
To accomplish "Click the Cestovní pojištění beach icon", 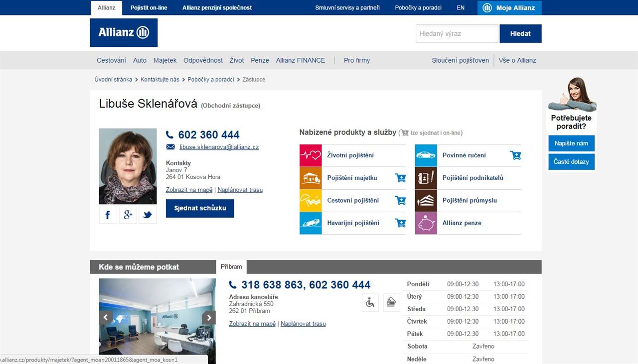I will click(x=311, y=201).
